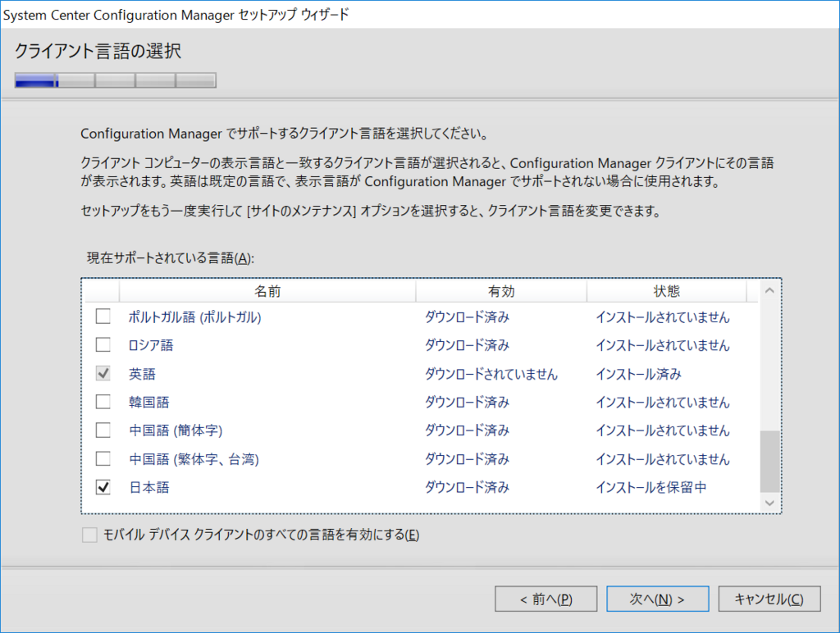
Task: Sort by the 状態 column header
Action: [x=666, y=291]
